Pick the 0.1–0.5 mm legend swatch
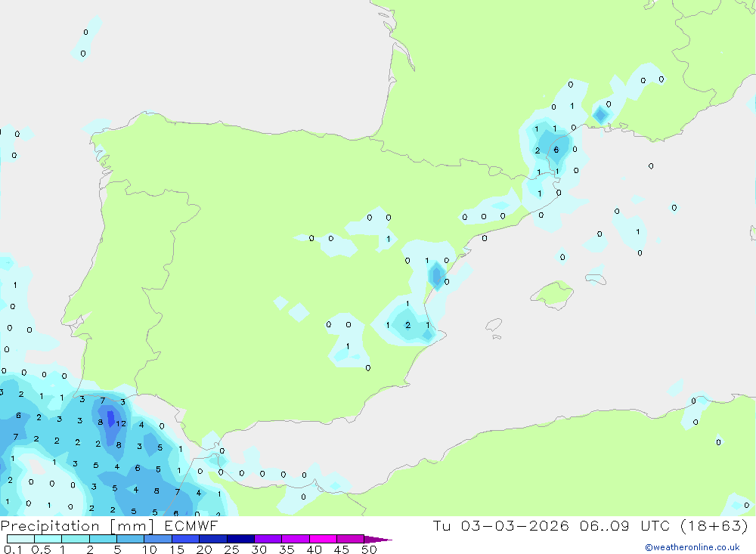This screenshot has width=756, height=554. pos(20,539)
